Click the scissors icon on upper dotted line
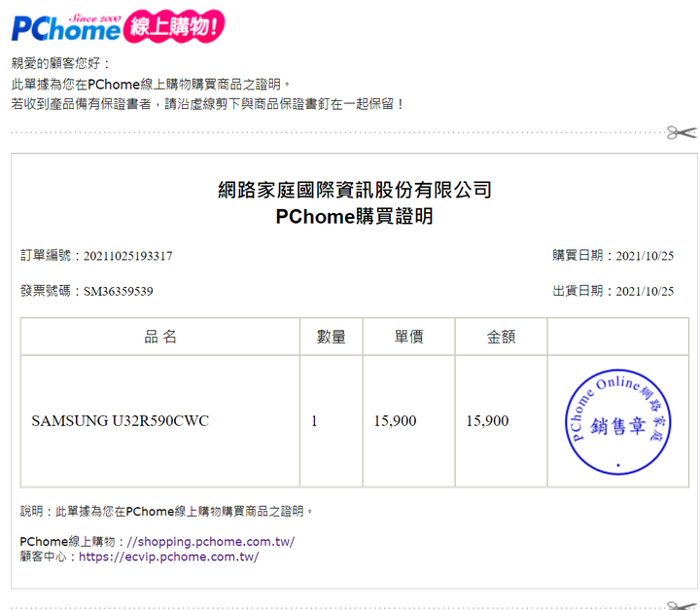The height and width of the screenshot is (610, 700). [682, 132]
